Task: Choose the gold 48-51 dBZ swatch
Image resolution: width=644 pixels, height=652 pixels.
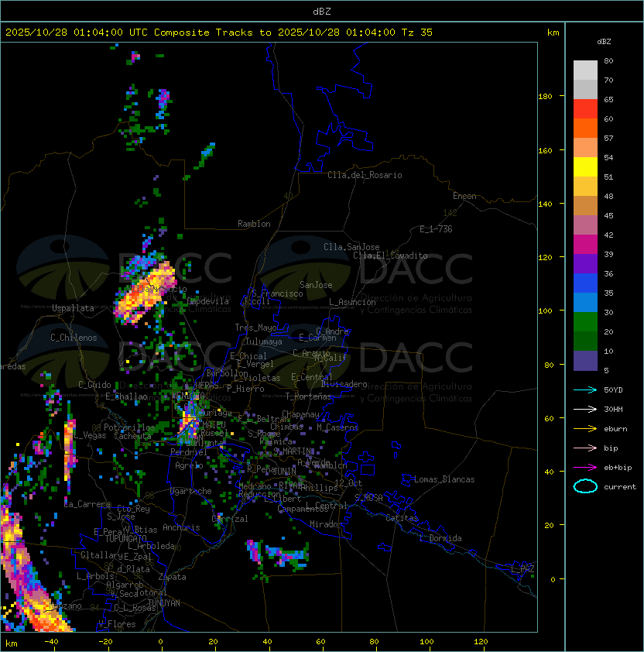Action: [x=585, y=187]
